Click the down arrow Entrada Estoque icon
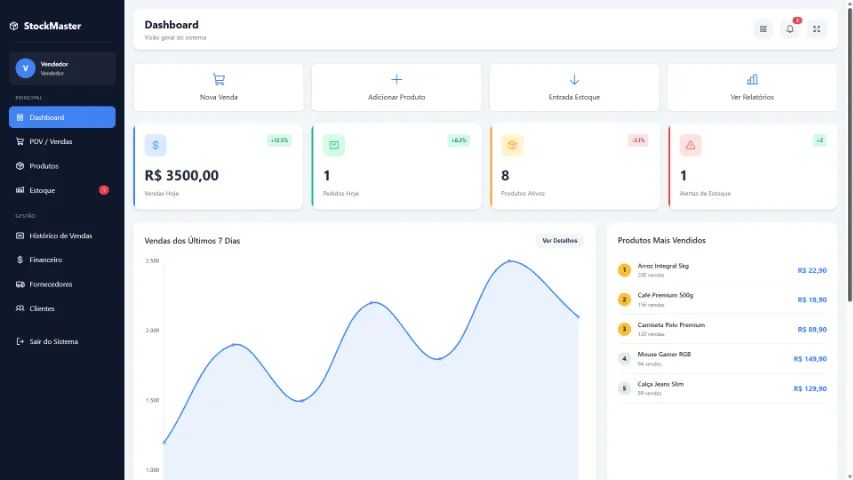This screenshot has height=480, width=853. [x=574, y=79]
